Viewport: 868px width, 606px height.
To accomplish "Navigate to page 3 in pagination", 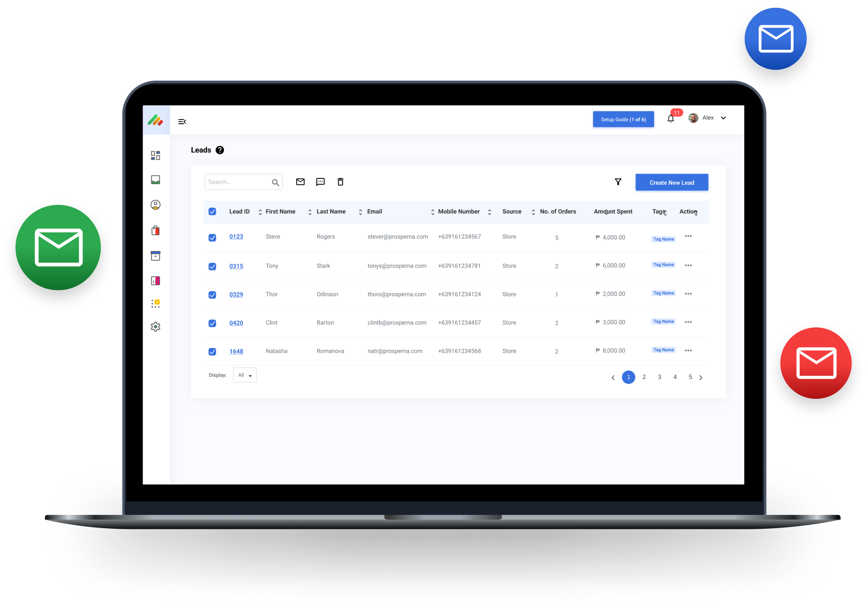I will pyautogui.click(x=660, y=376).
